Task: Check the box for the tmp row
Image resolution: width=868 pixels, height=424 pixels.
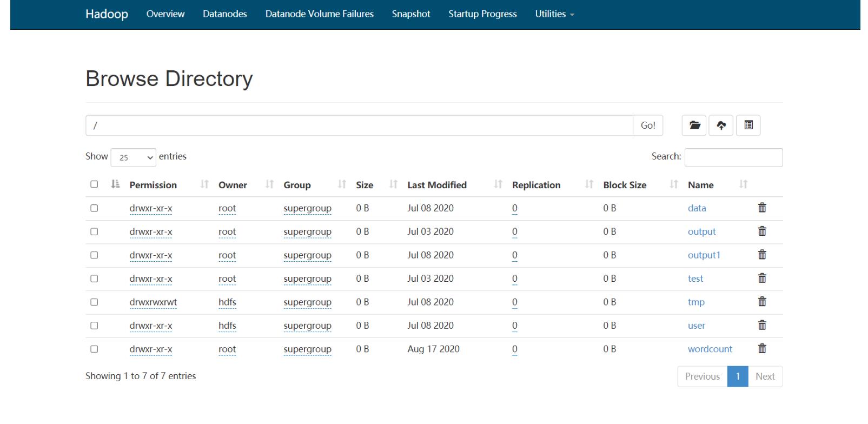Action: (x=94, y=302)
